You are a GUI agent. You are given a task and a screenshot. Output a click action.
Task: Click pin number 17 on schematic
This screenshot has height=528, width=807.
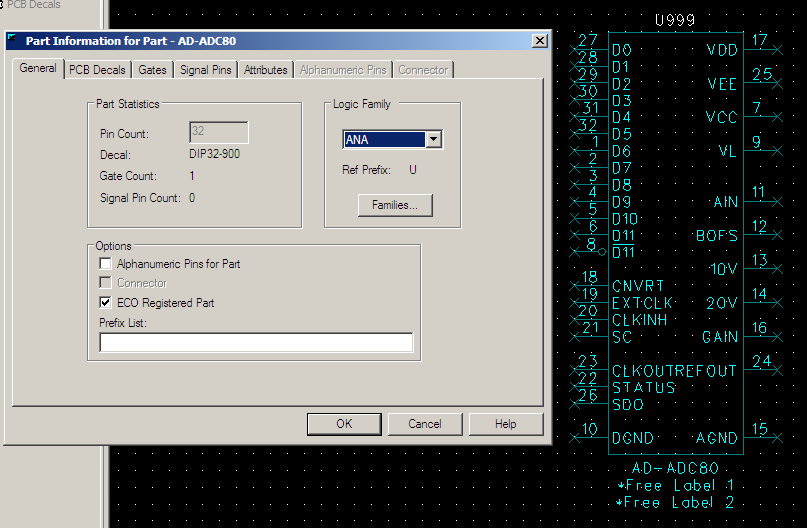click(x=760, y=40)
